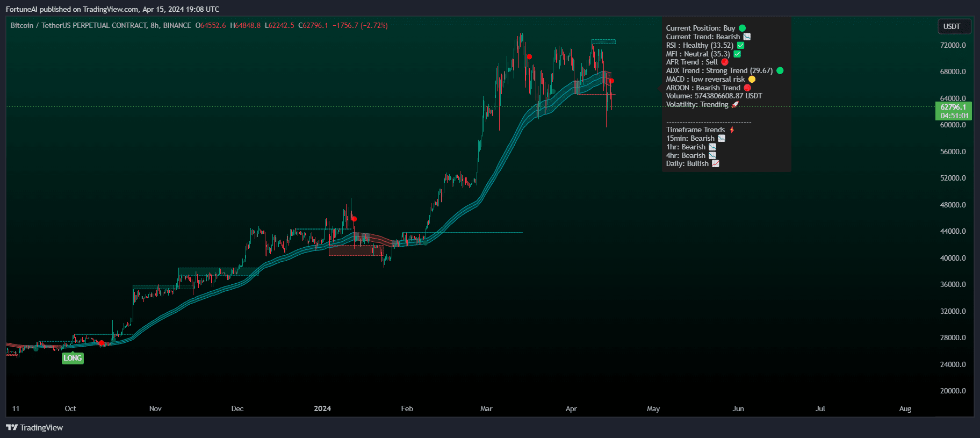Image resolution: width=980 pixels, height=438 pixels.
Task: Click the Nov label on the time axis
Action: 155,408
